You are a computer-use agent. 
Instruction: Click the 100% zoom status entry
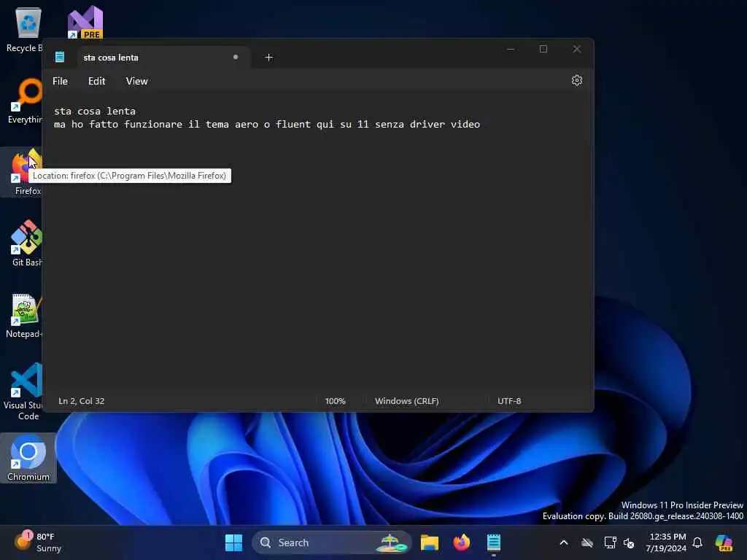[x=335, y=401]
